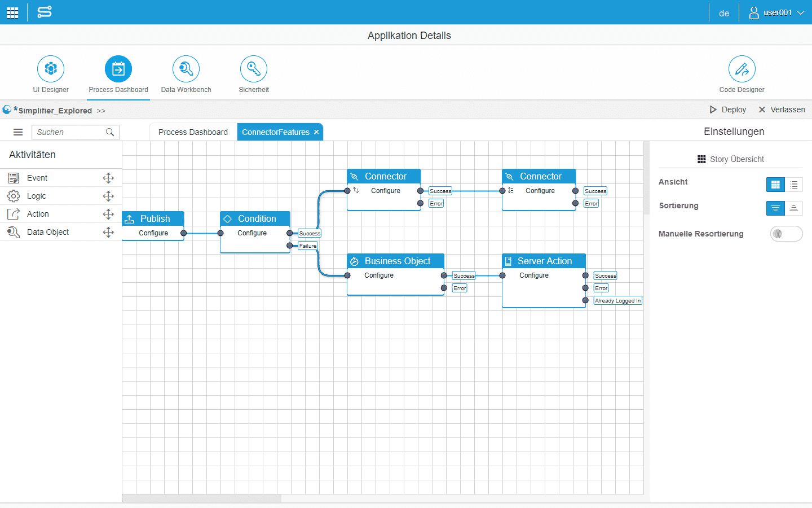Viewport: 812px width, 508px height.
Task: Click the Server Action node icon
Action: [x=508, y=261]
